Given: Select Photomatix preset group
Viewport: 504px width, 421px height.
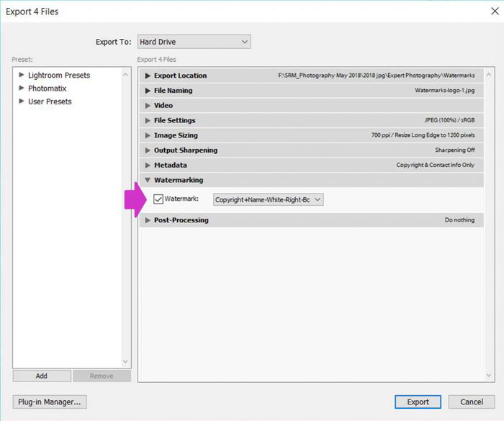Looking at the screenshot, I should click(x=48, y=89).
